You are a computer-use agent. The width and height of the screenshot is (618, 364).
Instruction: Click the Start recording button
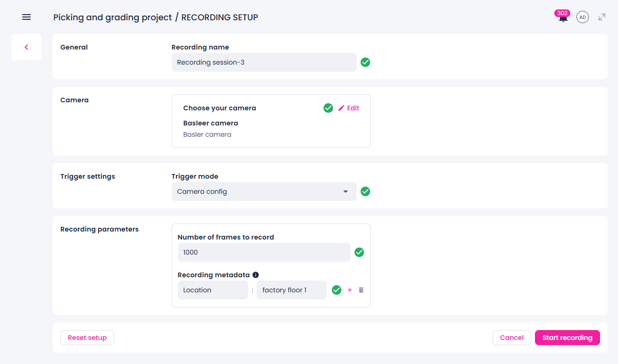[568, 338]
